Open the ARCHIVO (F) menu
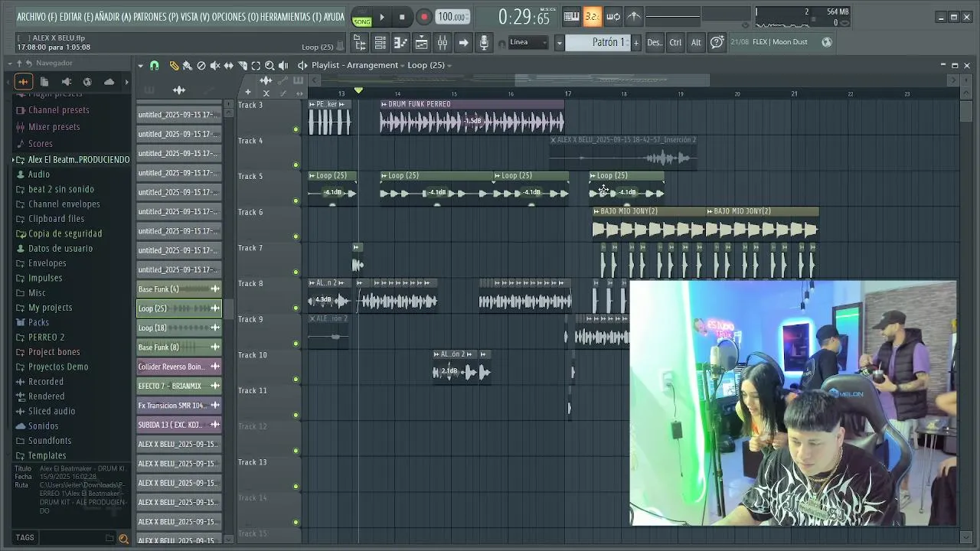Image resolution: width=980 pixels, height=551 pixels. coord(37,17)
